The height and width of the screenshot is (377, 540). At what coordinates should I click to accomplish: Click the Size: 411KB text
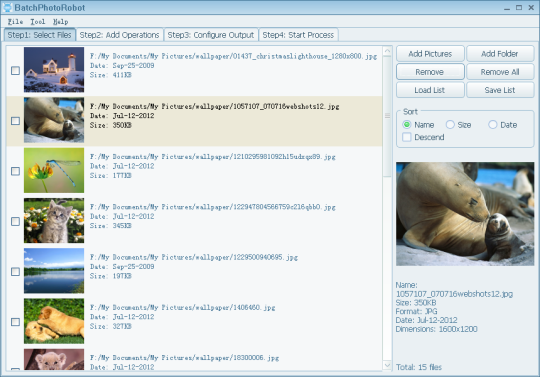click(x=111, y=75)
